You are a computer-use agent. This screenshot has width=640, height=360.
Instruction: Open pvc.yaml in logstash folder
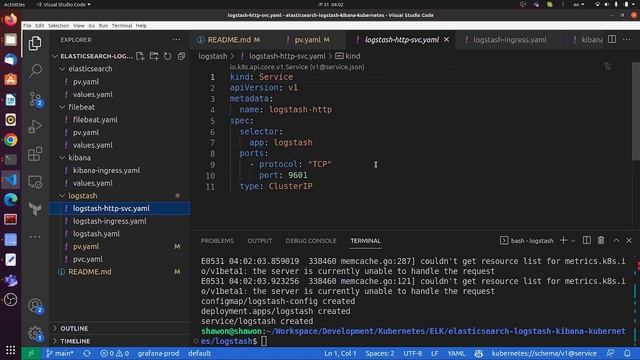tap(88, 259)
